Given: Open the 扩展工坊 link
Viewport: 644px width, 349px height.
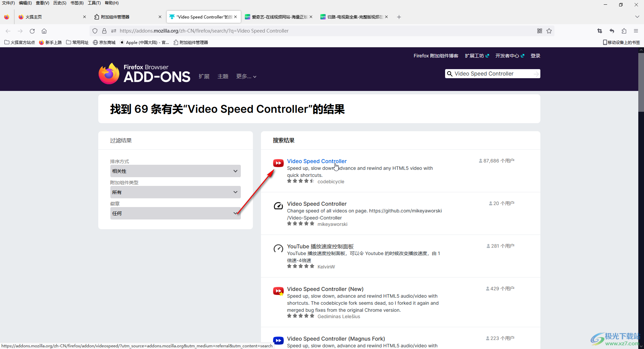Looking at the screenshot, I should tap(477, 56).
